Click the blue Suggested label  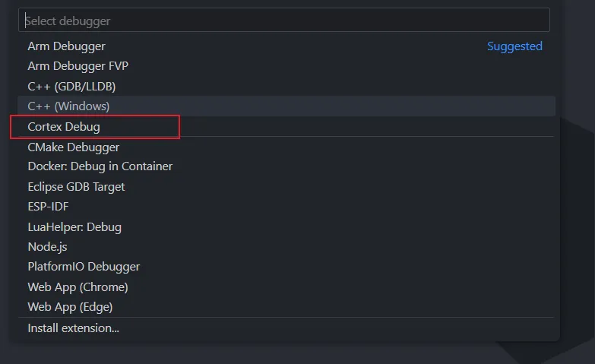coord(514,46)
